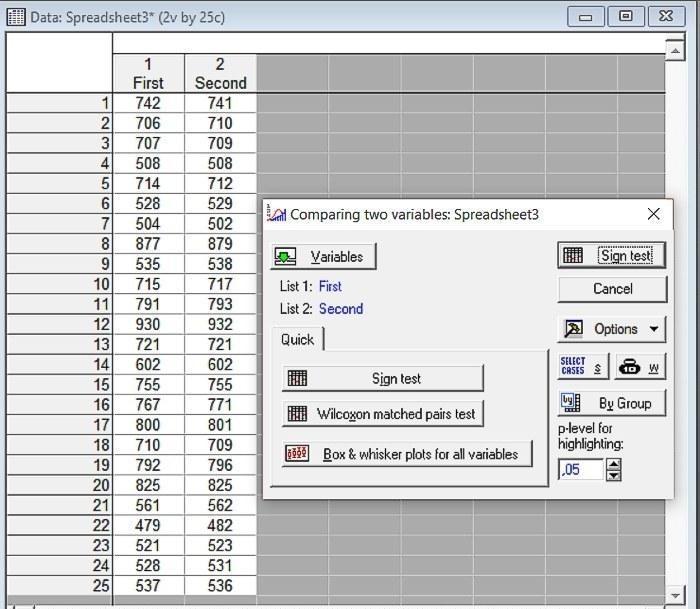
Task: Click the dialog's chart icon in title bar
Action: coord(276,214)
